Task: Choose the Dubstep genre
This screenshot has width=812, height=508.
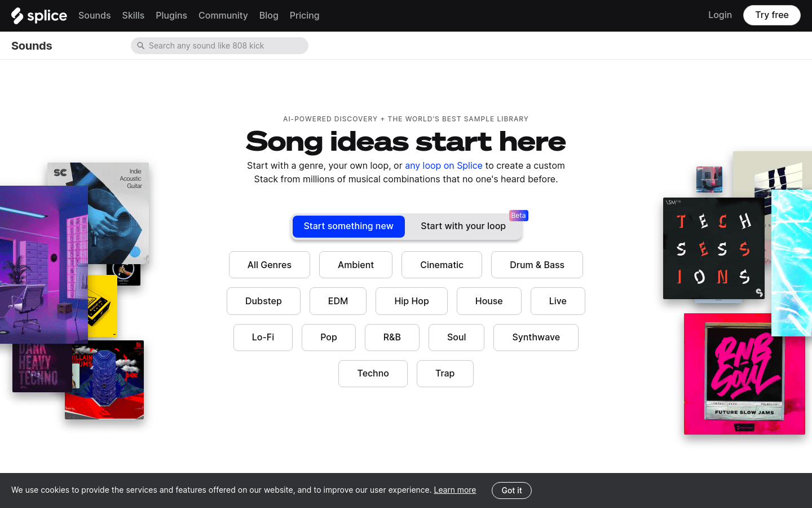Action: point(263,301)
